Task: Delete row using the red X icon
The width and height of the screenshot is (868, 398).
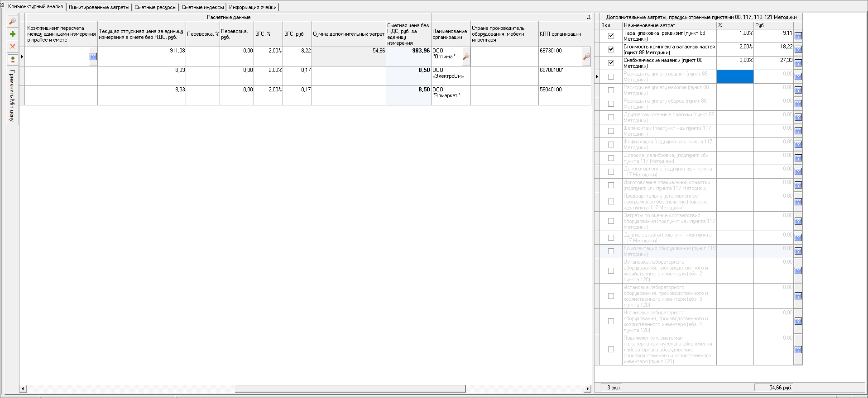Action: pyautogui.click(x=13, y=46)
